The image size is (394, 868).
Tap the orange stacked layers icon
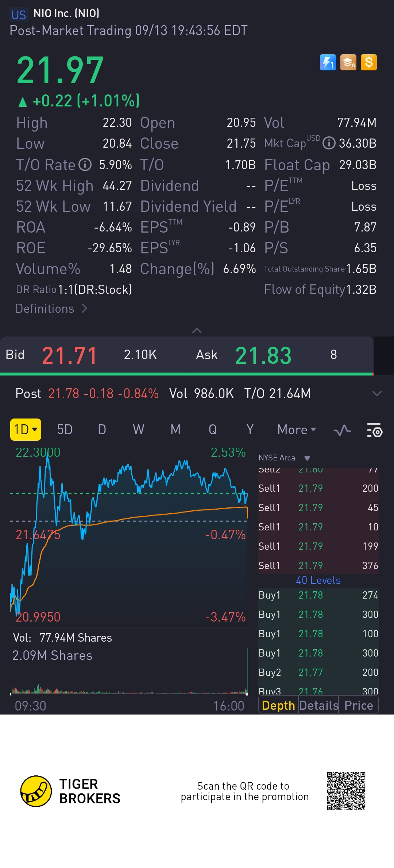[348, 62]
